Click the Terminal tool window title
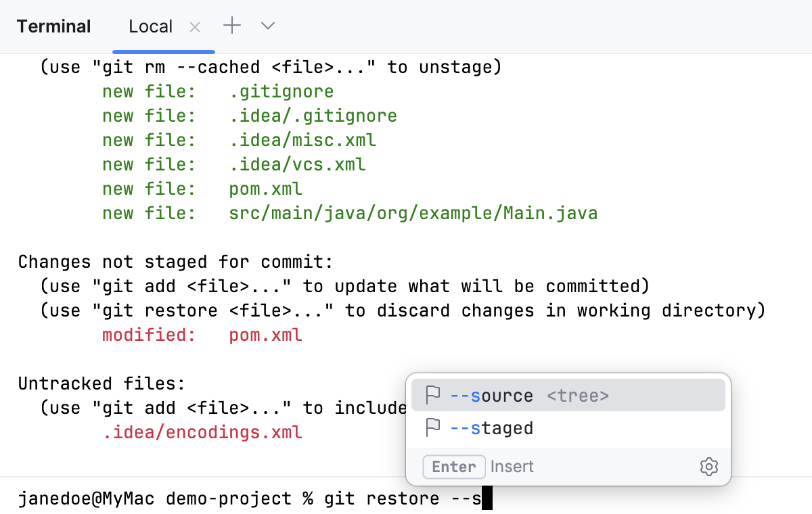The image size is (812, 514). point(53,26)
